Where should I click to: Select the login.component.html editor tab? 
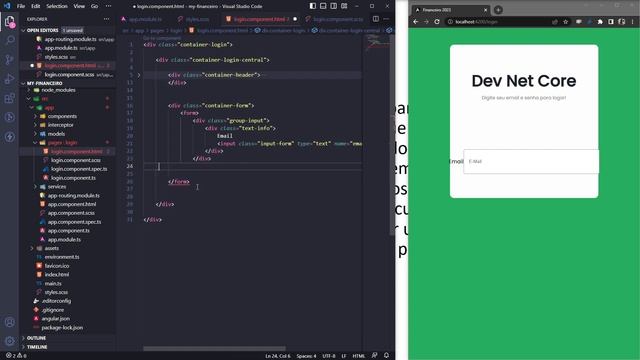(x=259, y=19)
